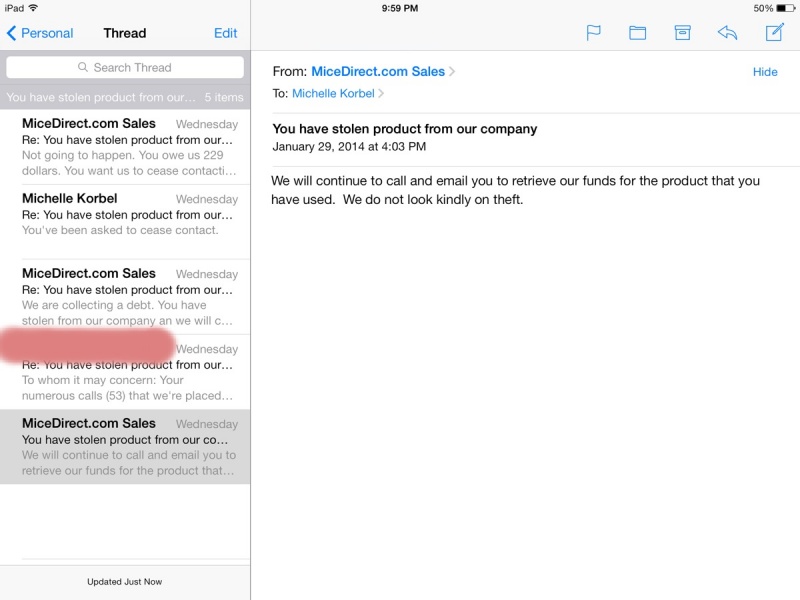
Task: Tap the email subject line in message pane
Action: 405,129
